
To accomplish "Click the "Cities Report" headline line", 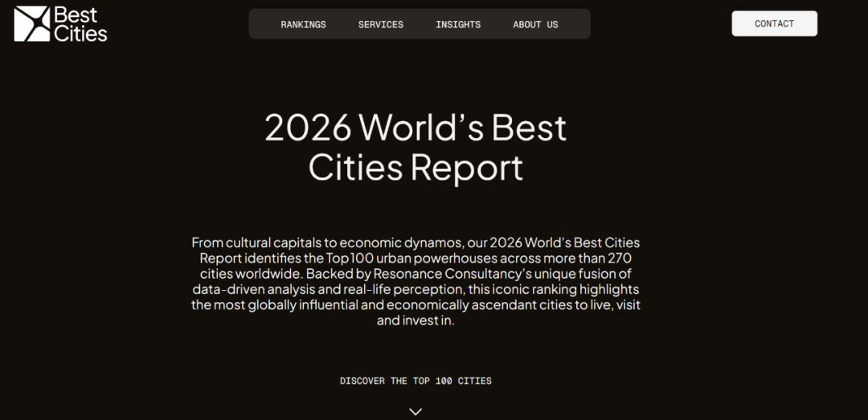I will (x=416, y=168).
